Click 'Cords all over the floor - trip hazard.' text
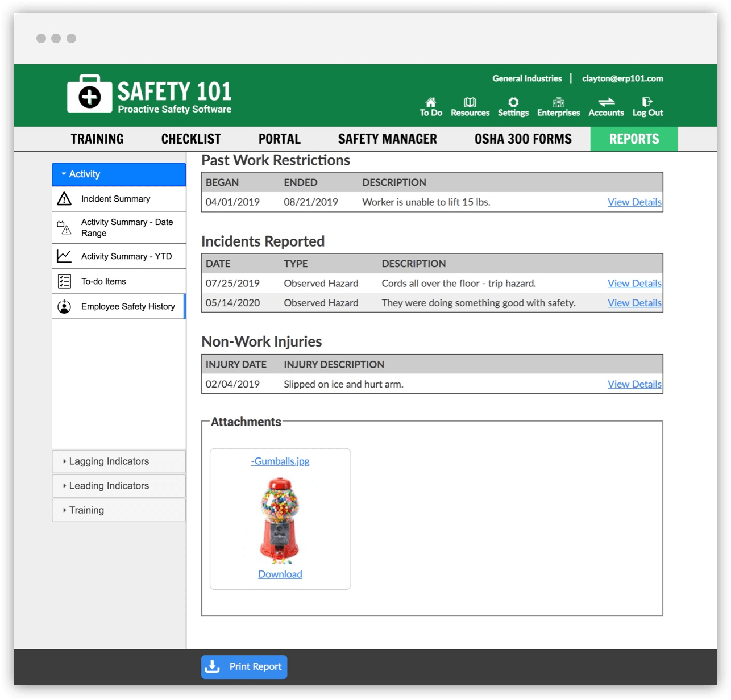The height and width of the screenshot is (700, 731). 459,284
